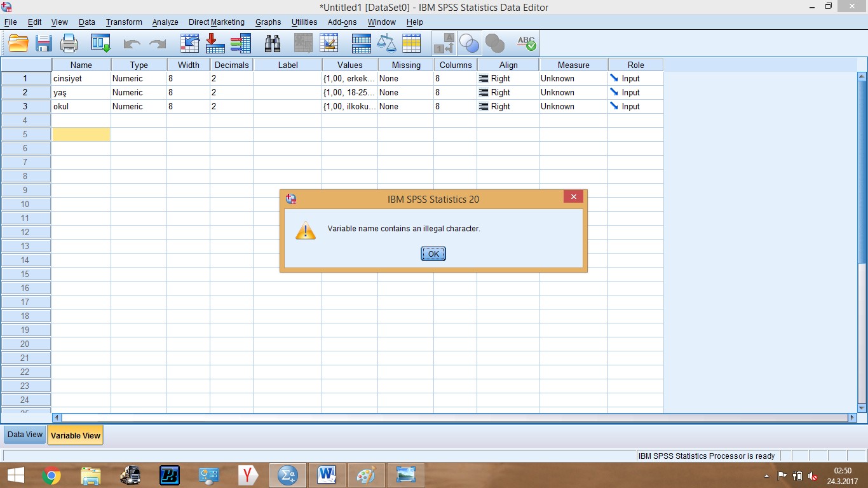
Task: Click the Values cell for okul row
Action: click(x=349, y=107)
